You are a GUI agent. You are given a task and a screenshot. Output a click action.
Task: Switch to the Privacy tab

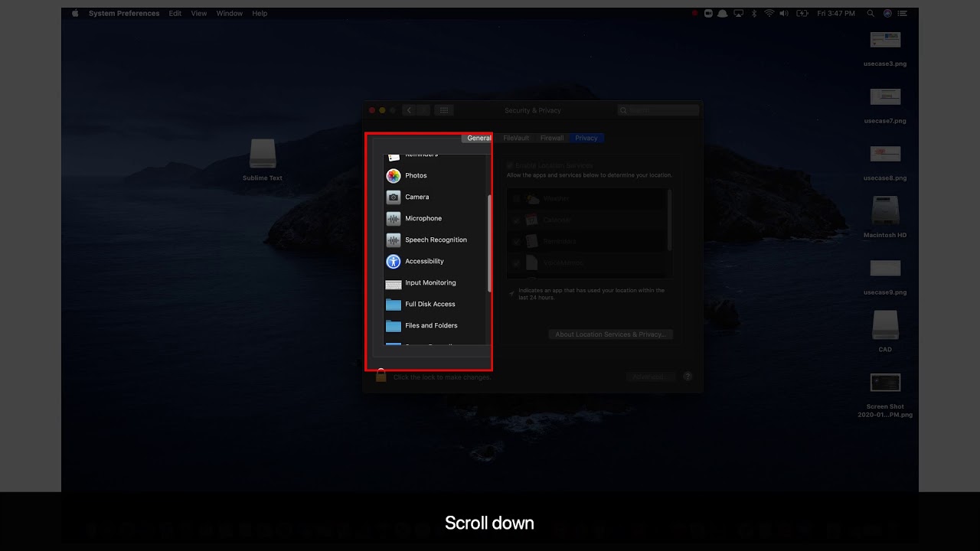coord(586,139)
